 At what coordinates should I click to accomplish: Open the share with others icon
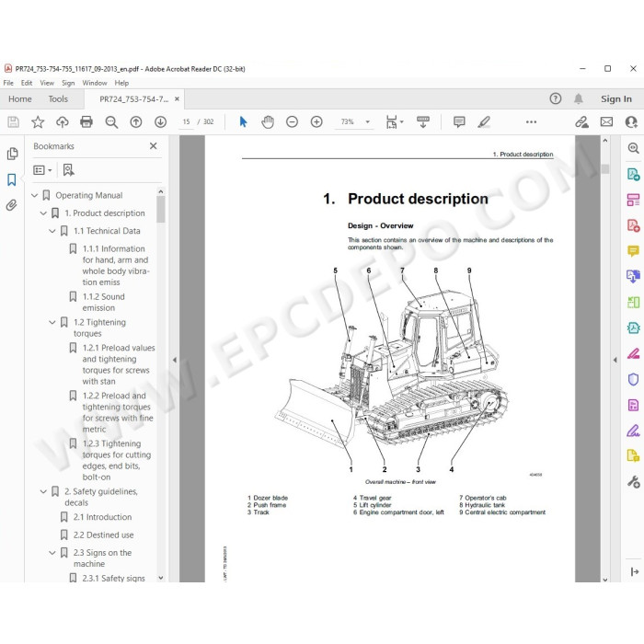pyautogui.click(x=631, y=122)
